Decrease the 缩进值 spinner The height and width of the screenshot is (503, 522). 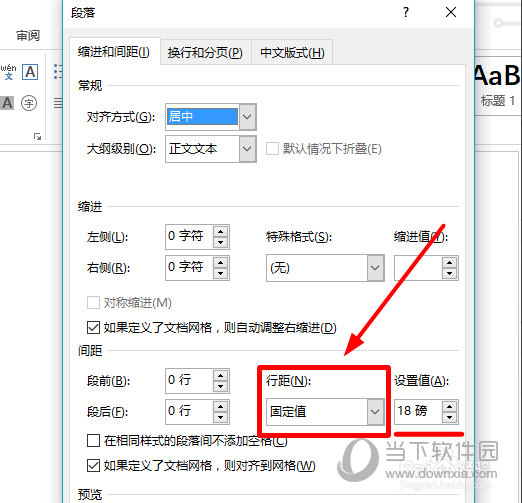click(x=450, y=273)
